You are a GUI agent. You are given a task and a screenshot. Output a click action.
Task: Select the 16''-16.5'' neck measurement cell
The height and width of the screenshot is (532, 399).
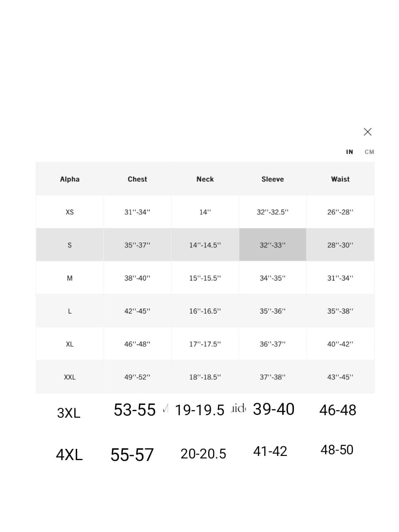205,311
